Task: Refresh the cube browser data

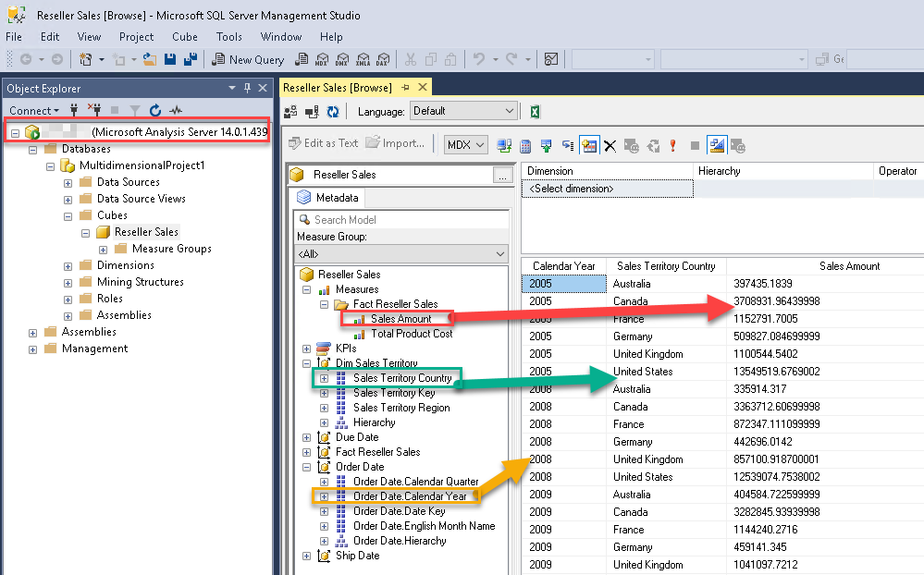Action: pos(333,111)
